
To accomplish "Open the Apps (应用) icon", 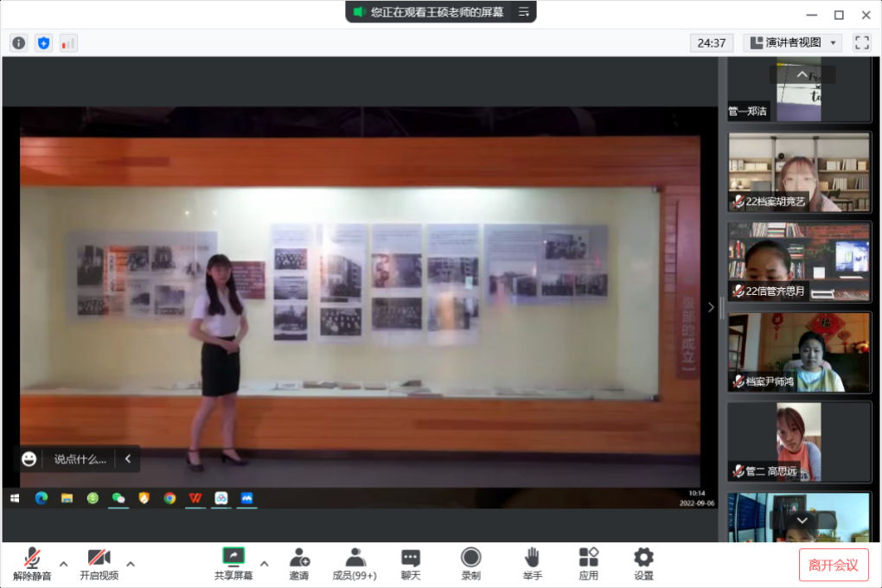I will [588, 564].
